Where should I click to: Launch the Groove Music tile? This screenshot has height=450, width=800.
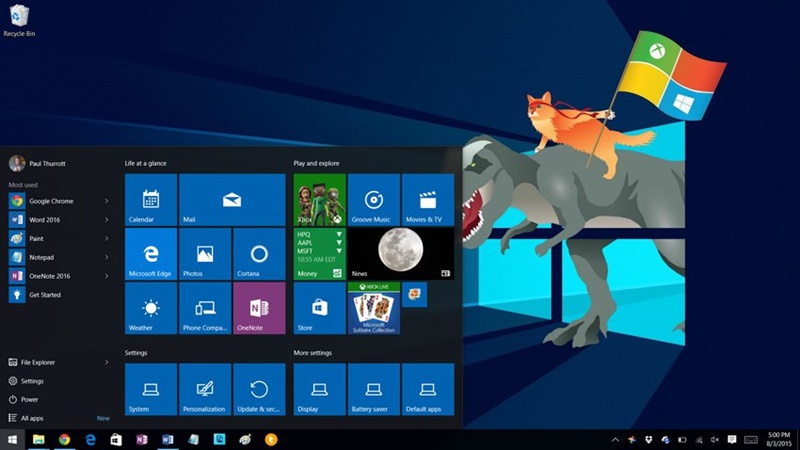(374, 199)
